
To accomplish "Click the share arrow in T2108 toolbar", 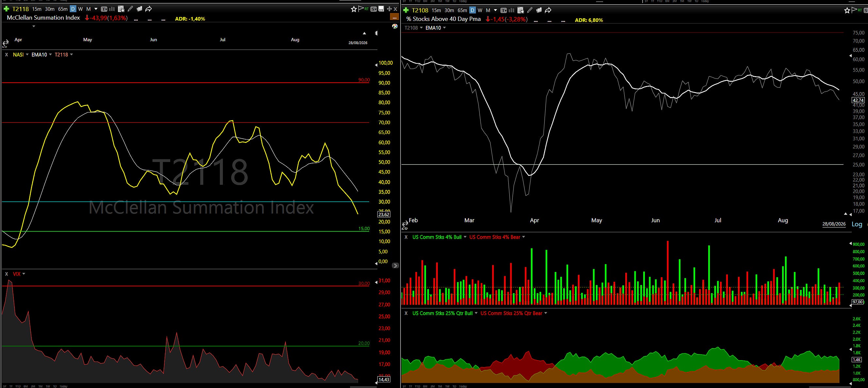I will point(548,10).
